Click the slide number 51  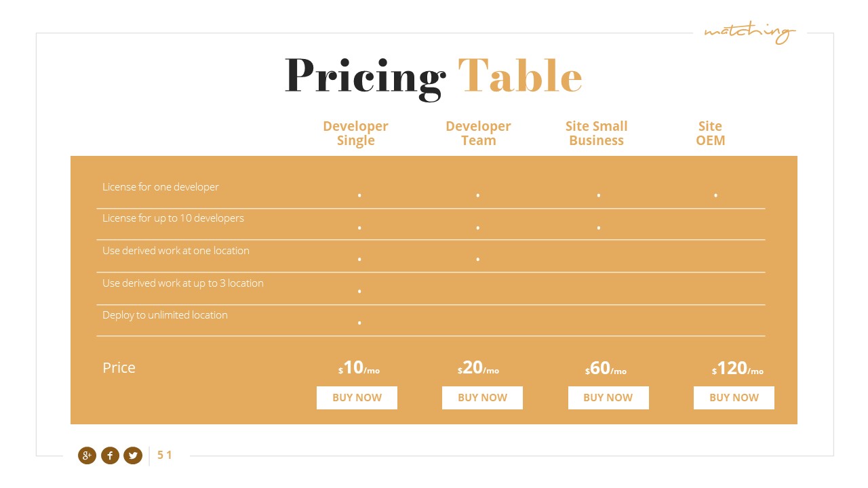(x=165, y=455)
